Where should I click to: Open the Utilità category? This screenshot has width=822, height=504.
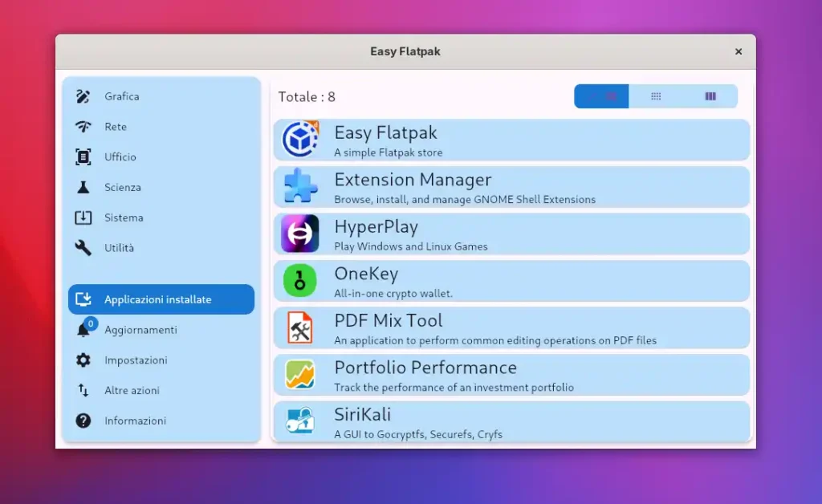(119, 248)
